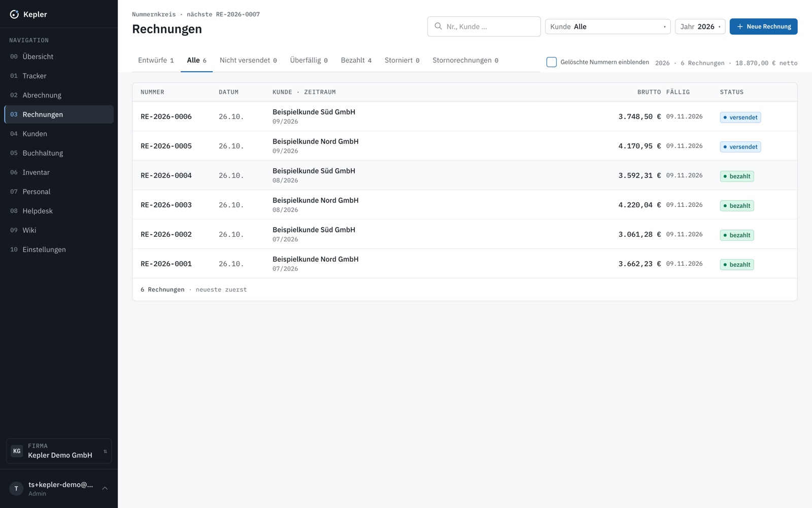812x508 pixels.
Task: Switch to the Entwürfe tab
Action: click(x=156, y=60)
